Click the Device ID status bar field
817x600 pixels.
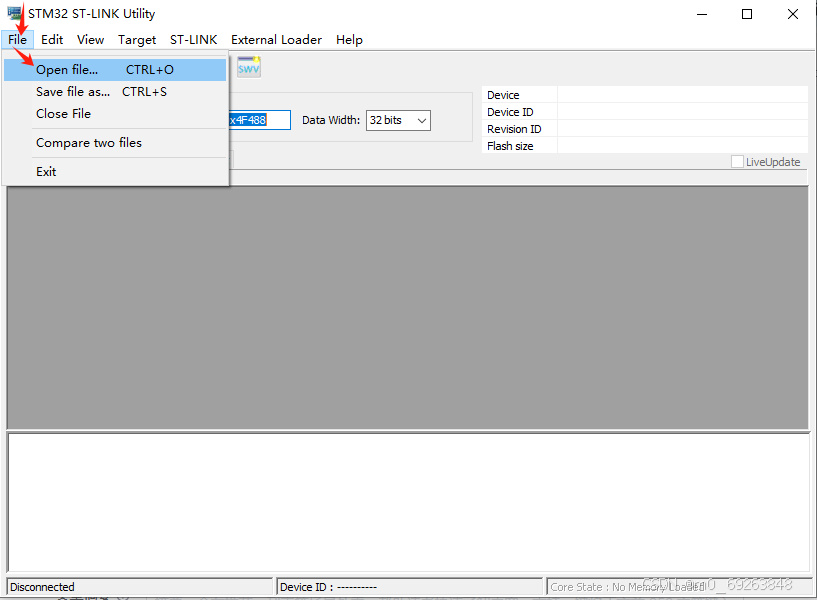coord(409,587)
